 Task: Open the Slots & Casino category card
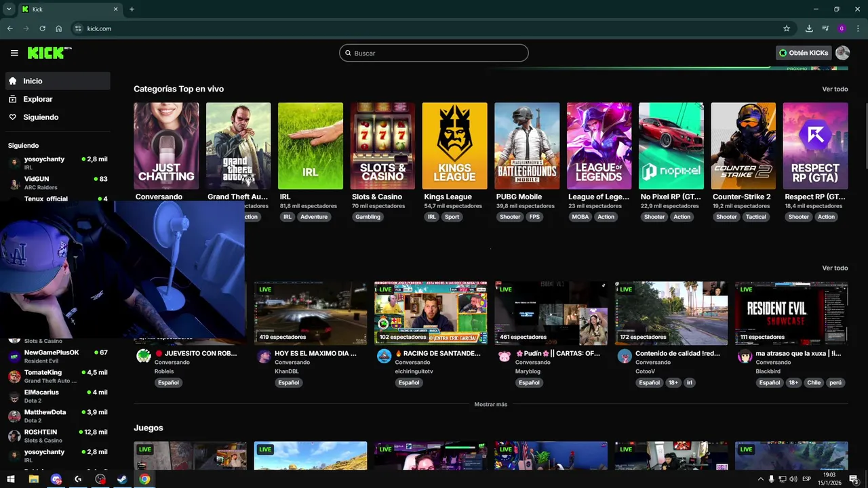point(382,146)
